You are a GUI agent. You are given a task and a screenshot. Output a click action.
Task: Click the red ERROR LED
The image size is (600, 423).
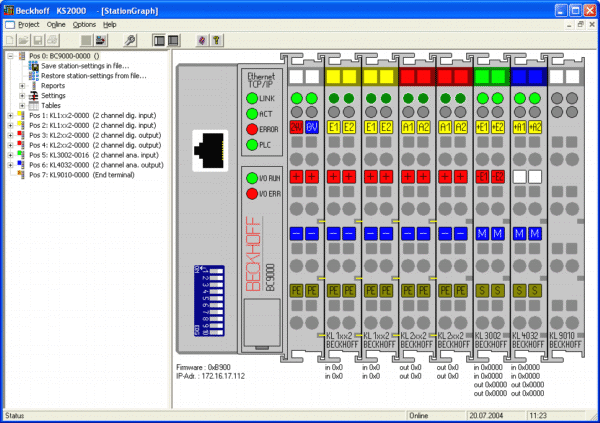[252, 129]
